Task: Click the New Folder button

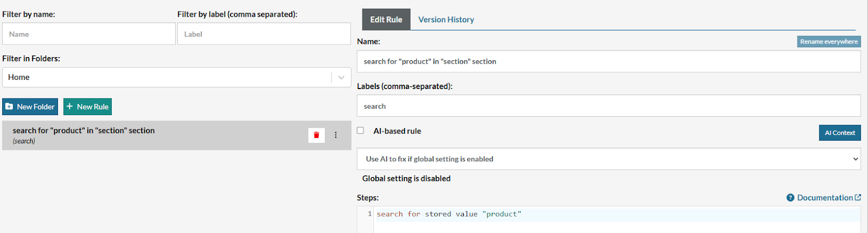Action: pyautogui.click(x=30, y=107)
